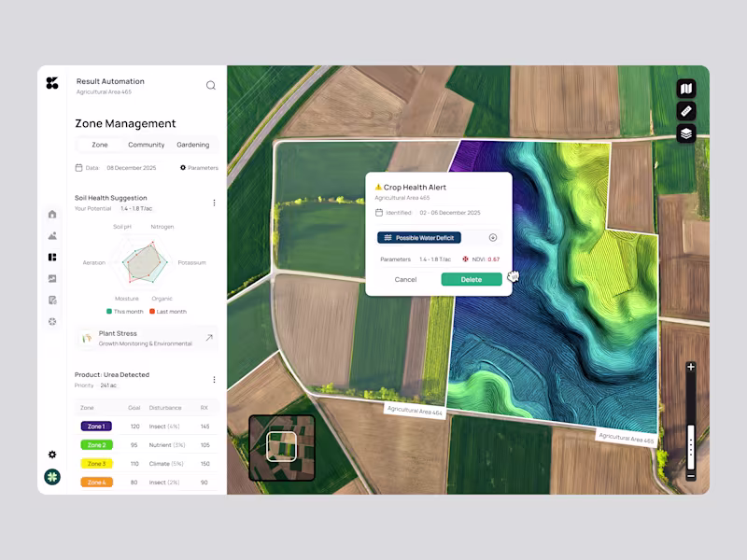The image size is (747, 560).
Task: Open the map style selector icon
Action: pyautogui.click(x=685, y=88)
